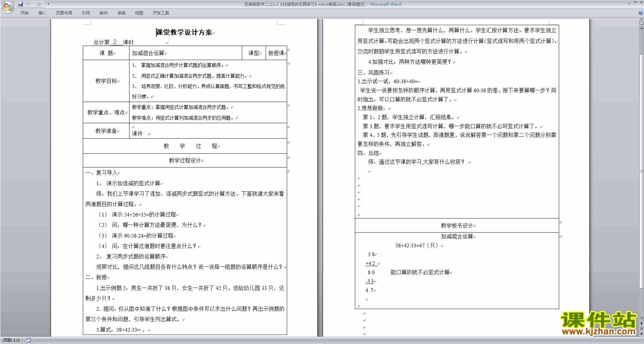The height and width of the screenshot is (344, 644).
Task: Click title 课堂教学设计方案
Action: pos(185,32)
